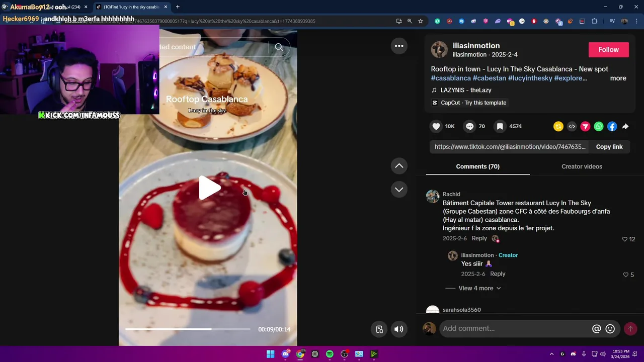Copy link to the video
The image size is (644, 362).
(609, 147)
